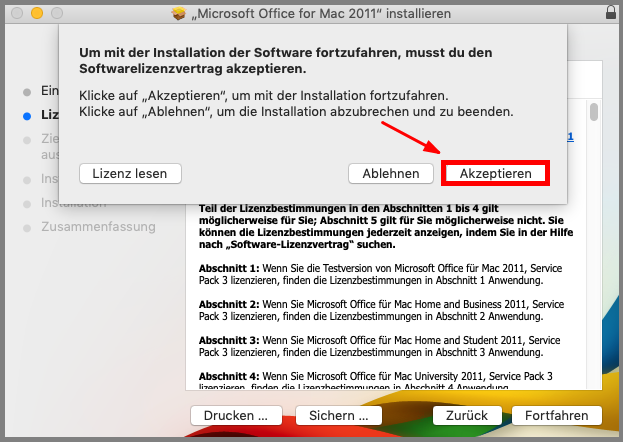Click the bold heading about Softwarelizenzvertrag akzeptieren
This screenshot has height=442, width=623.
pos(285,60)
